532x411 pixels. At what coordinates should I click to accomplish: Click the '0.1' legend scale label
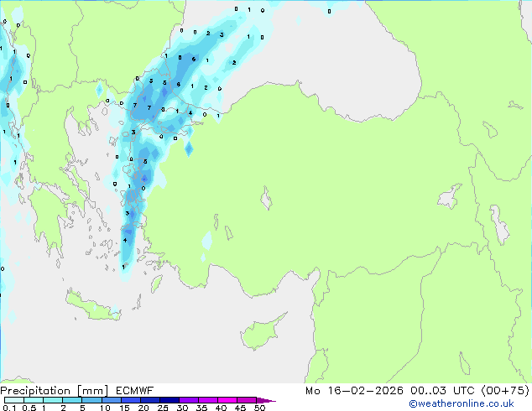tap(9, 408)
